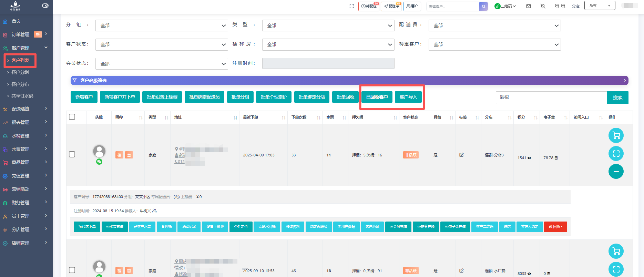This screenshot has width=644, height=277.
Task: Click the 新增客户 button
Action: coord(84,97)
